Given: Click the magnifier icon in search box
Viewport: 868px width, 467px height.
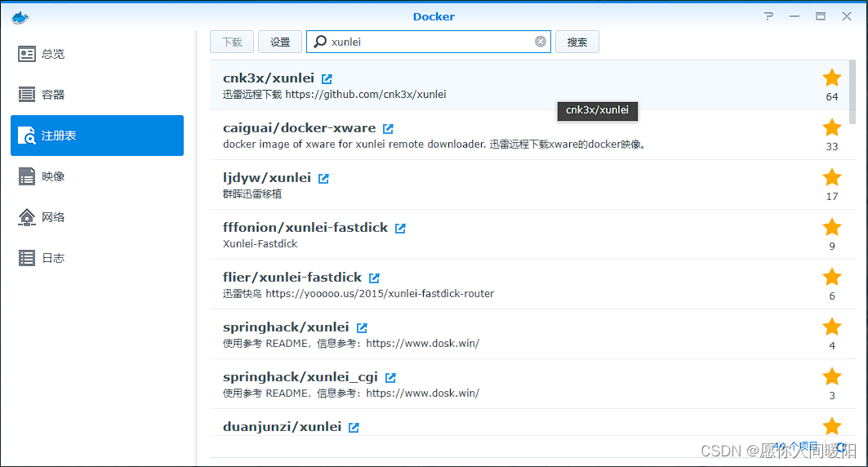Looking at the screenshot, I should [320, 42].
